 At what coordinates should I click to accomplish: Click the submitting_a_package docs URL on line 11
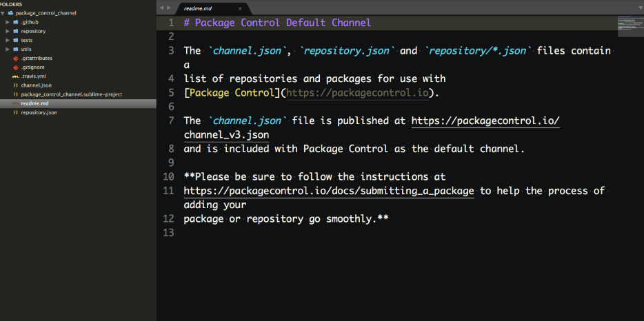[329, 191]
